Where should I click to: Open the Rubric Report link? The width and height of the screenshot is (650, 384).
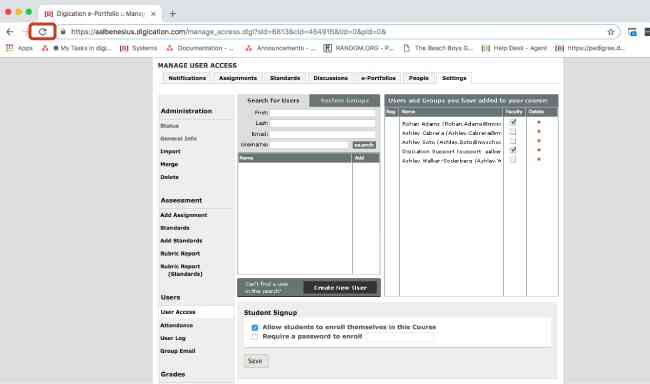click(x=180, y=254)
